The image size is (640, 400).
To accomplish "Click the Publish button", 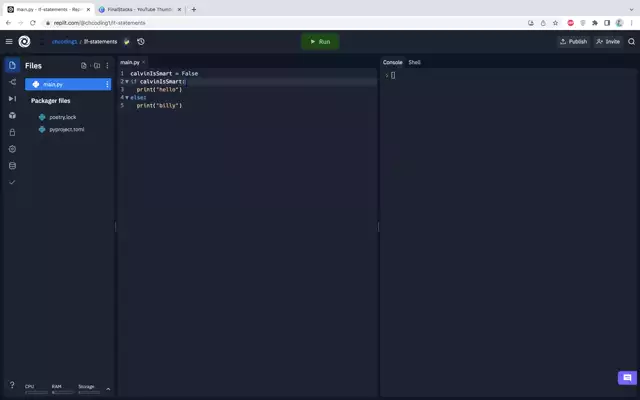I will tap(573, 42).
